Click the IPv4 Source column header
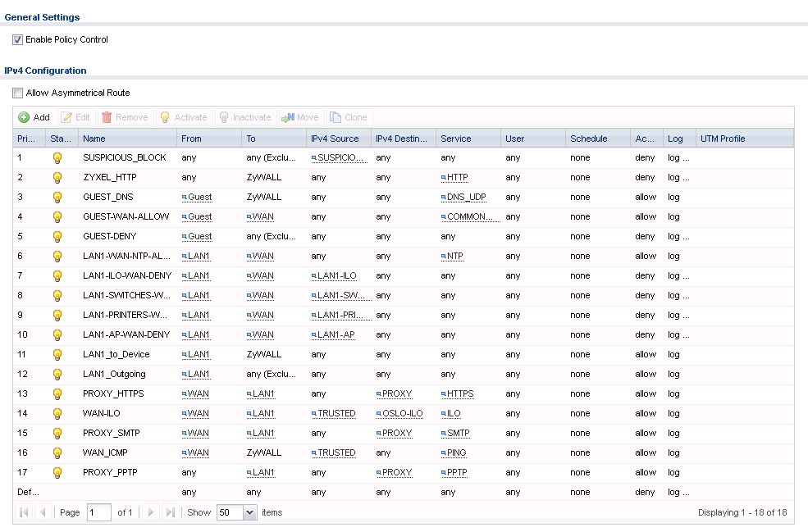 pyautogui.click(x=335, y=139)
